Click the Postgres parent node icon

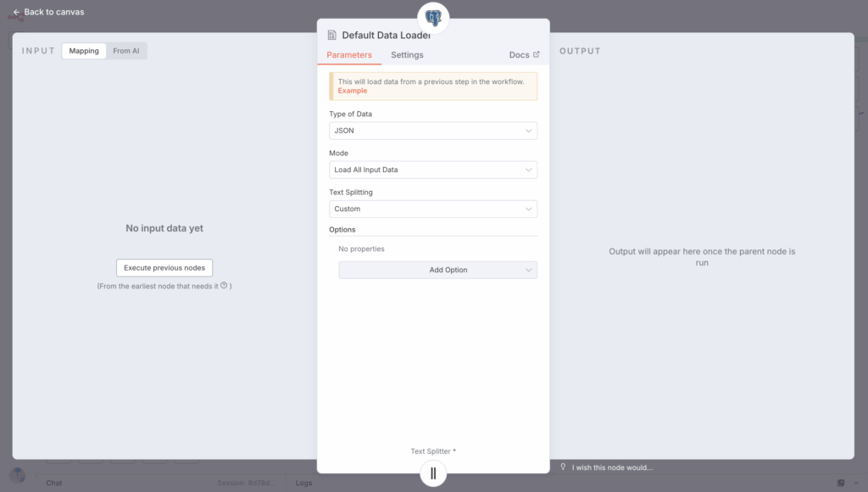point(433,16)
